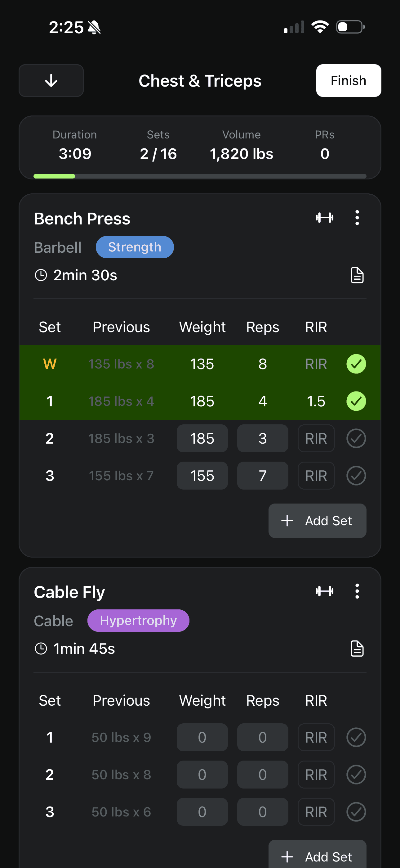Mark Bench Press set 3 as complete
This screenshot has width=400, height=868.
point(356,476)
